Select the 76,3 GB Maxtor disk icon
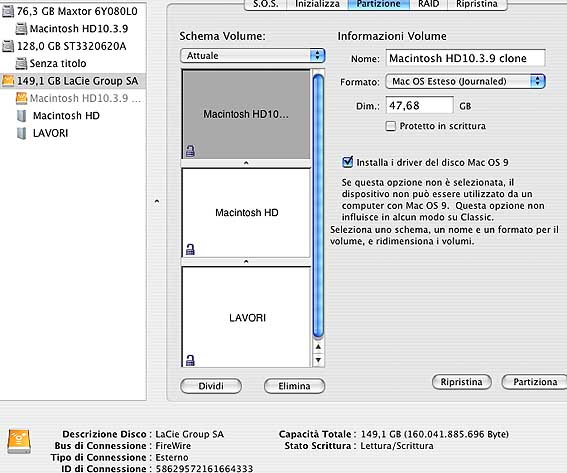Image resolution: width=567 pixels, height=473 pixels. coord(8,12)
